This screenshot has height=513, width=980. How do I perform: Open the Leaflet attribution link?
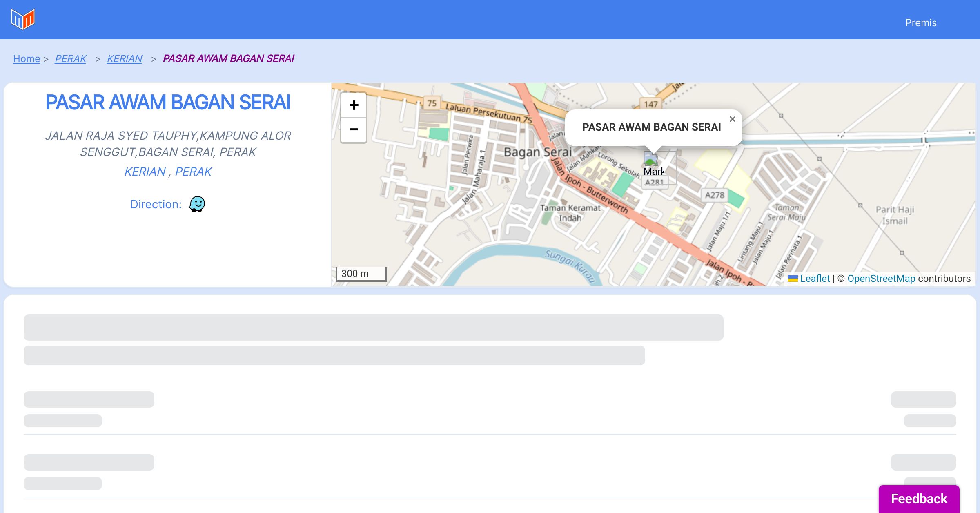[x=815, y=279]
